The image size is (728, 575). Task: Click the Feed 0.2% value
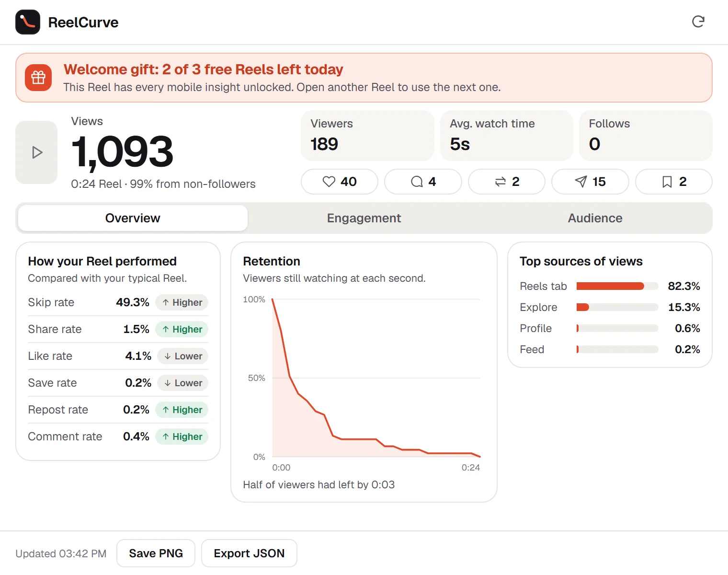click(687, 349)
